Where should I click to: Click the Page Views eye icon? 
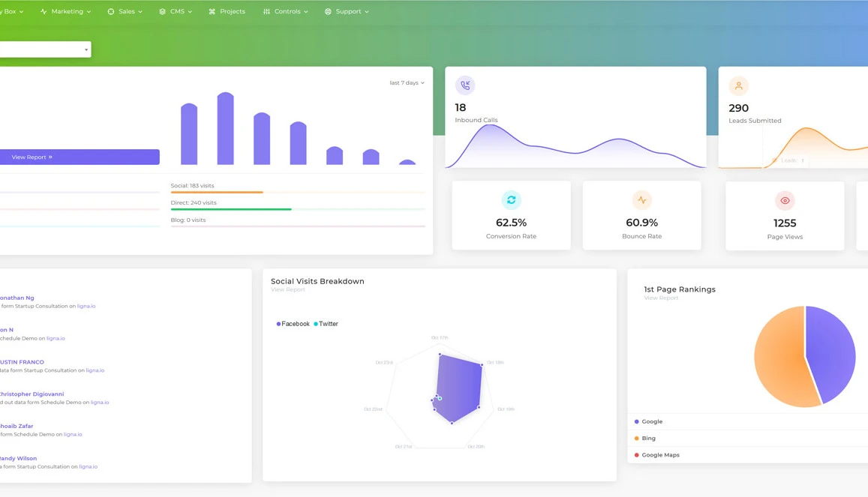785,201
